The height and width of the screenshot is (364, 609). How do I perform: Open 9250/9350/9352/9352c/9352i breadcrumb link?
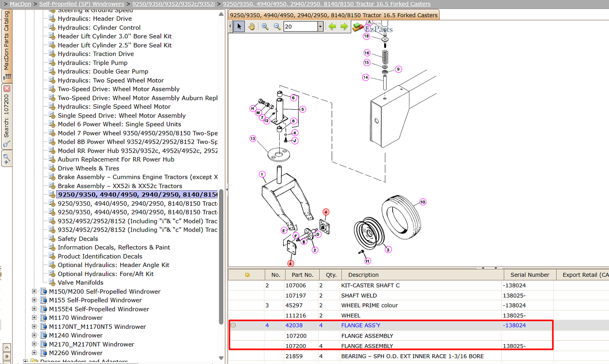pyautogui.click(x=173, y=4)
